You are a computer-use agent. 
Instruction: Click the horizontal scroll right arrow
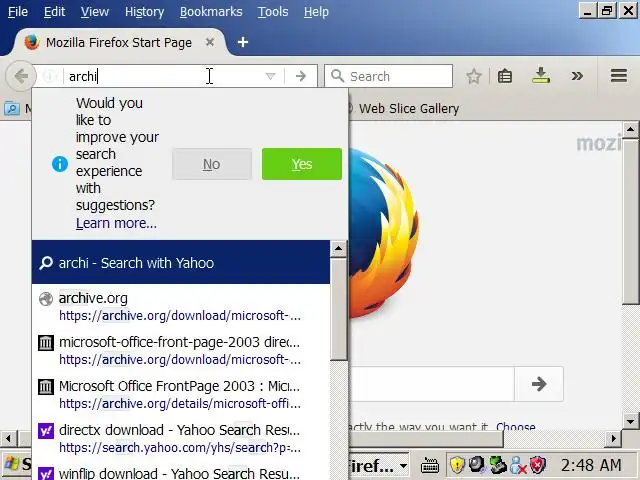tap(613, 439)
